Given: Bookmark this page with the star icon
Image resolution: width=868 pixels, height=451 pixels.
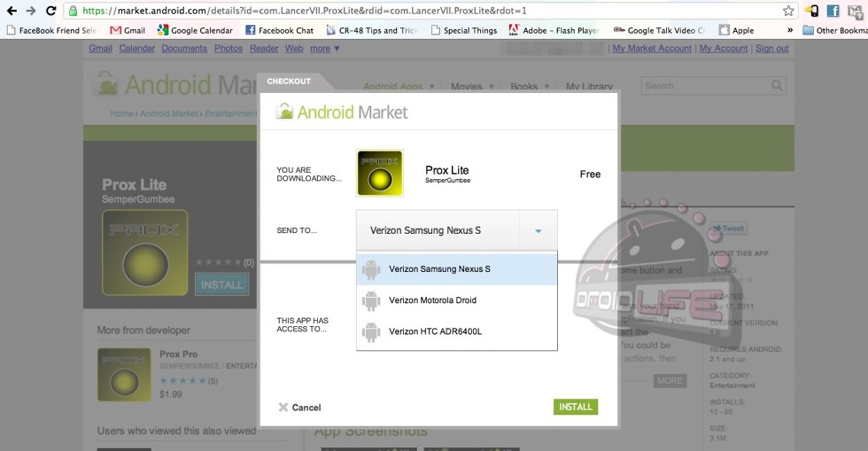Looking at the screenshot, I should [788, 12].
